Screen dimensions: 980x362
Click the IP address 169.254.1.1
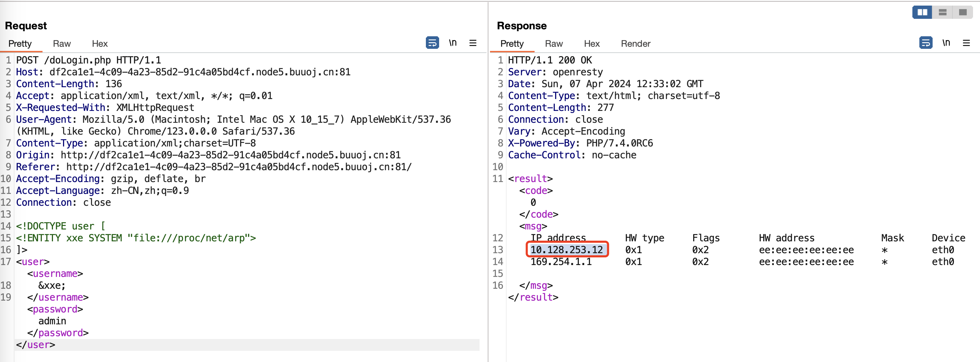point(561,262)
